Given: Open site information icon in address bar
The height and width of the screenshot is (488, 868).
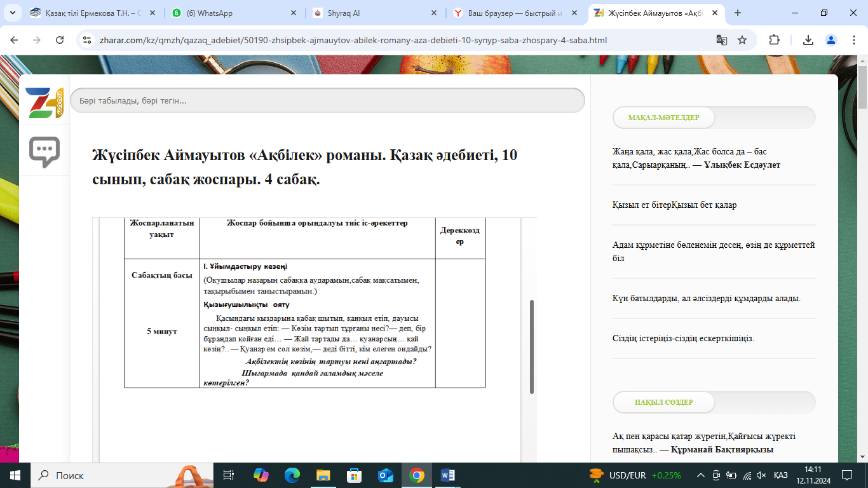Looking at the screenshot, I should (88, 40).
